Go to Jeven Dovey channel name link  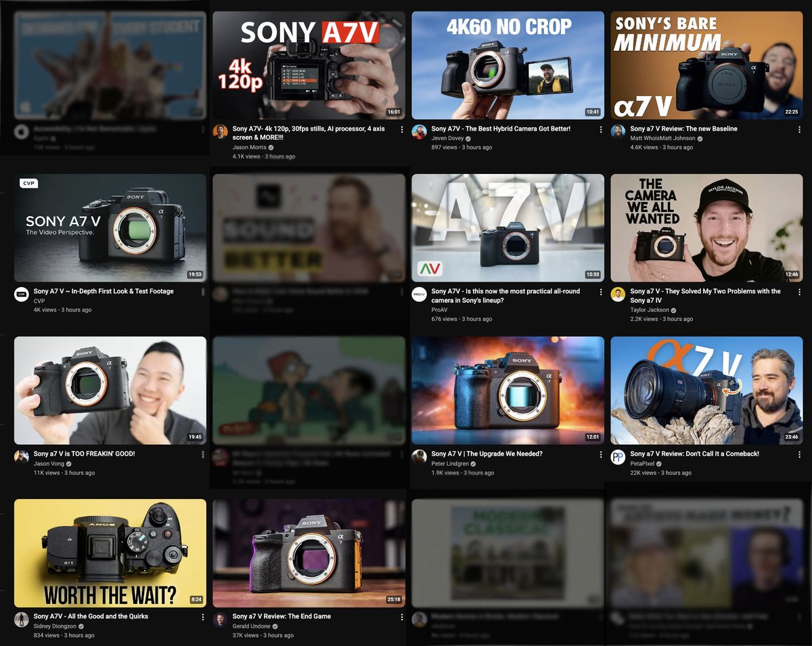pos(449,138)
